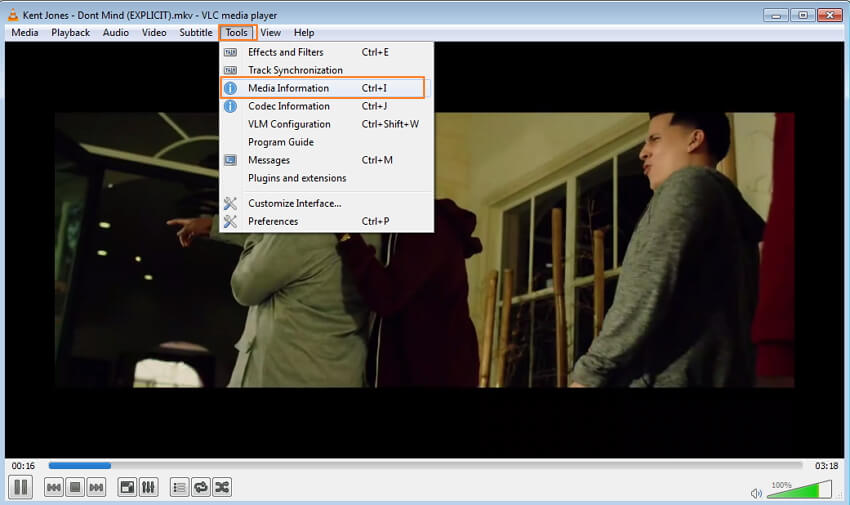The height and width of the screenshot is (505, 850).
Task: Close the VLC media player window
Action: pos(829,15)
